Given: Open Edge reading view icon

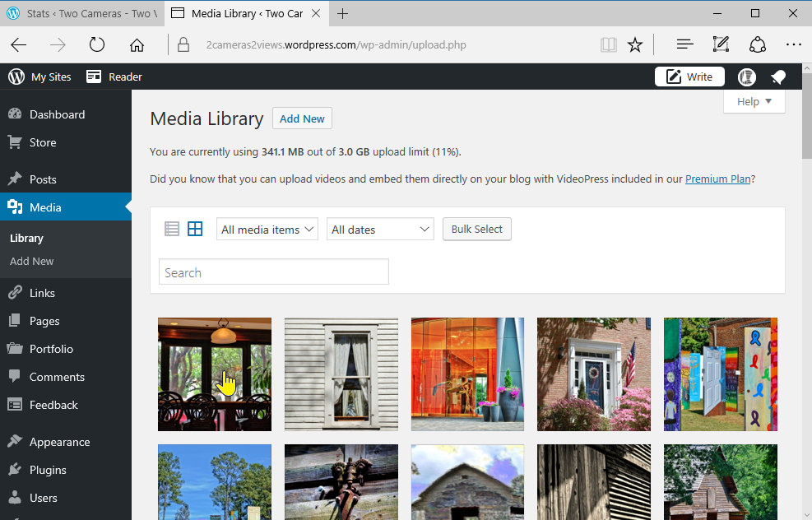Looking at the screenshot, I should [609, 45].
